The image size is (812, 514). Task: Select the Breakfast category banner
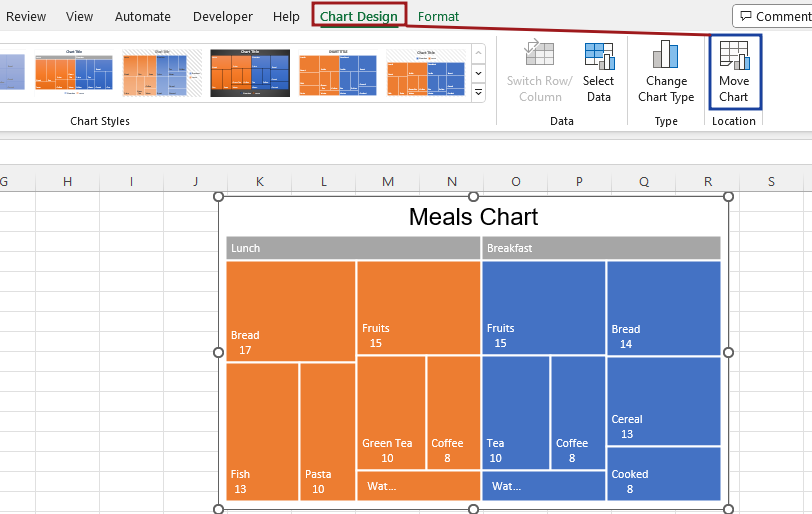pyautogui.click(x=601, y=248)
